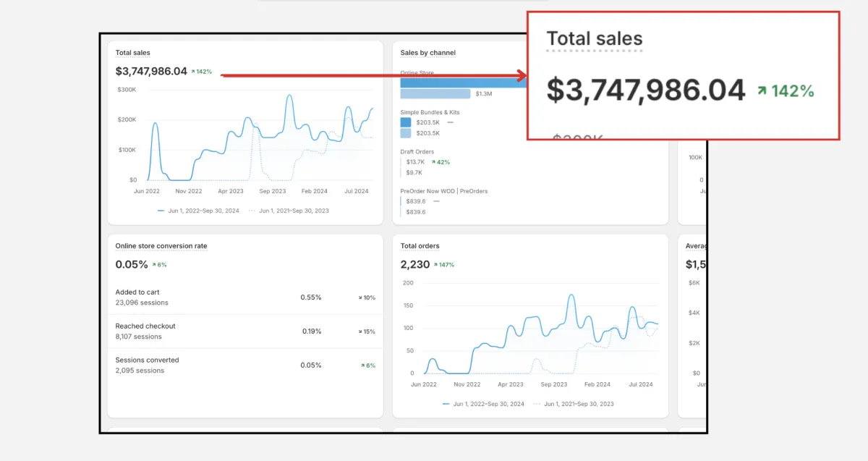Click the 23,096 sessions count
Viewport: 868px width, 461px height.
[142, 303]
